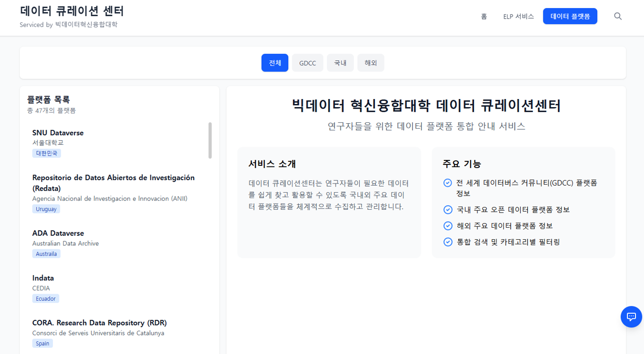Open the chat bubble floating button

pyautogui.click(x=631, y=317)
